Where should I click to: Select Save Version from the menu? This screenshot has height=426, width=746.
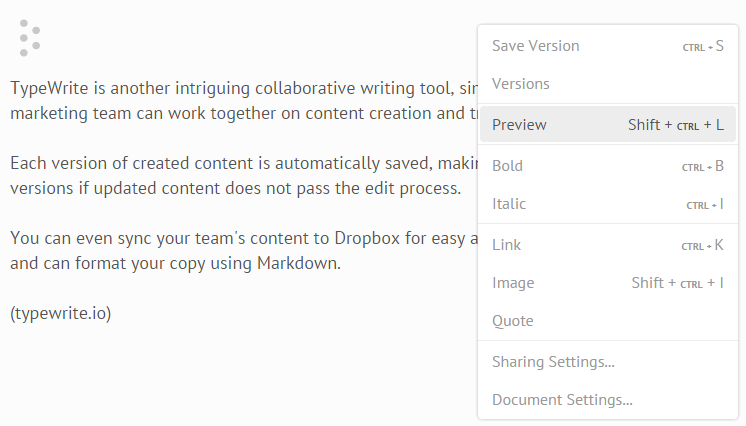pos(608,46)
